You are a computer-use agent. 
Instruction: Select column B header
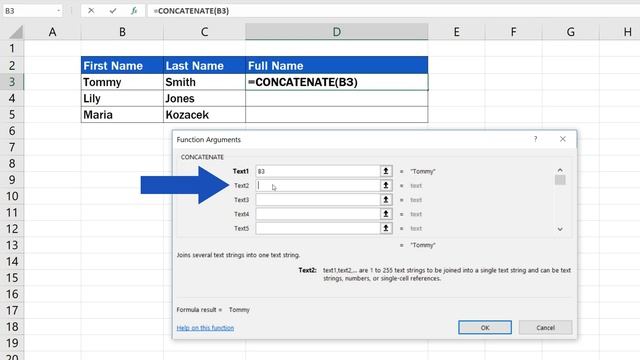coord(122,32)
